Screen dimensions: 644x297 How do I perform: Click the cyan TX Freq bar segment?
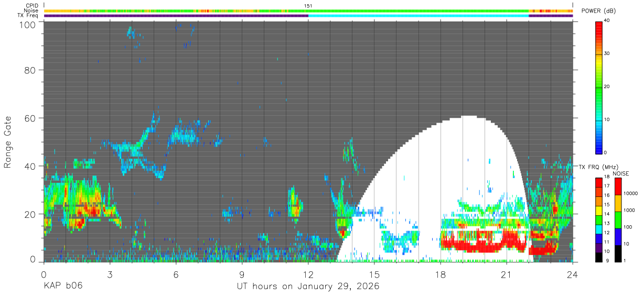pyautogui.click(x=418, y=16)
